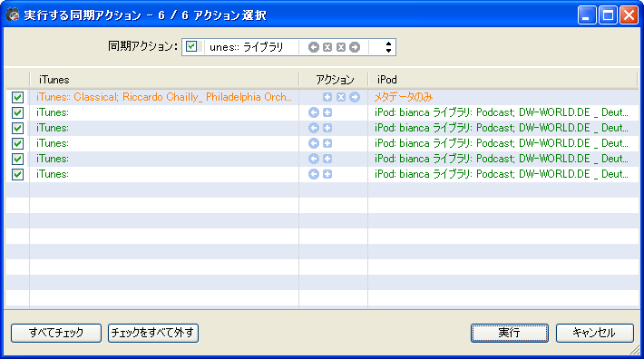Click the キャンセル button
The image size is (644, 359).
pyautogui.click(x=594, y=333)
